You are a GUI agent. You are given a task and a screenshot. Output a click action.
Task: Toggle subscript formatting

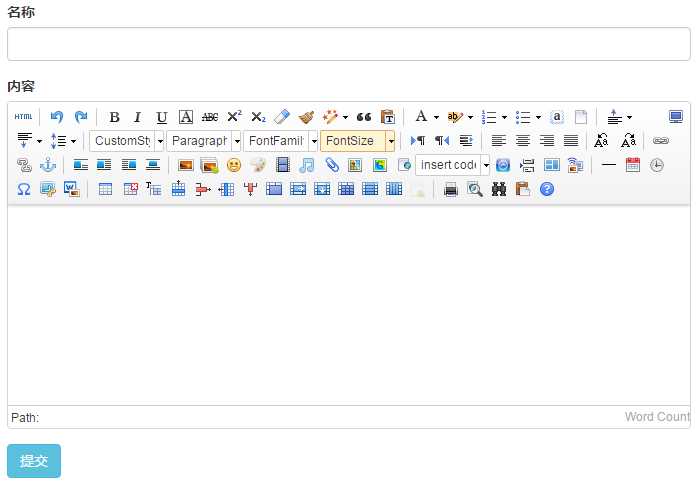[x=258, y=117]
